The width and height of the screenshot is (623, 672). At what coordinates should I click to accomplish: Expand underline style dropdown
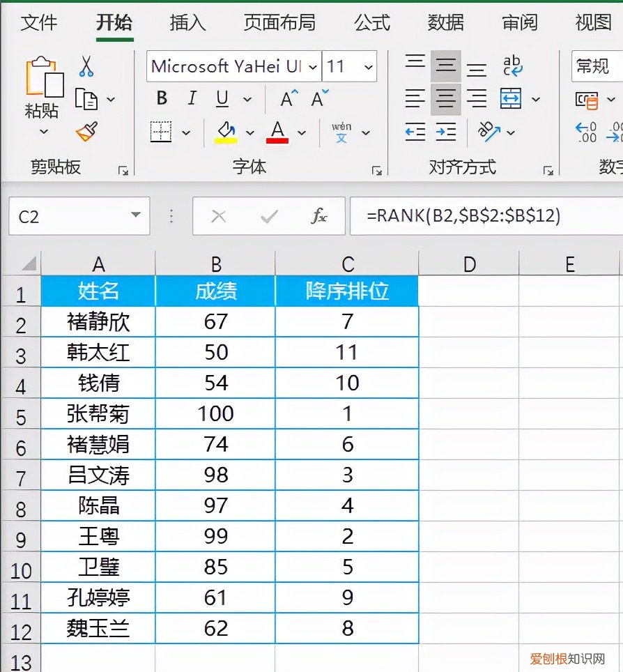[247, 100]
